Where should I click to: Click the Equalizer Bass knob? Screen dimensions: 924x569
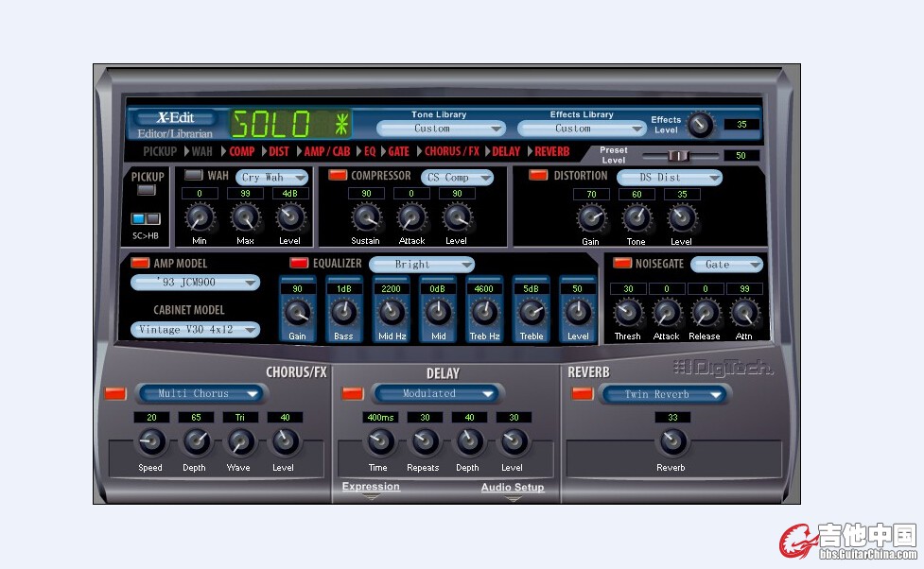(344, 313)
